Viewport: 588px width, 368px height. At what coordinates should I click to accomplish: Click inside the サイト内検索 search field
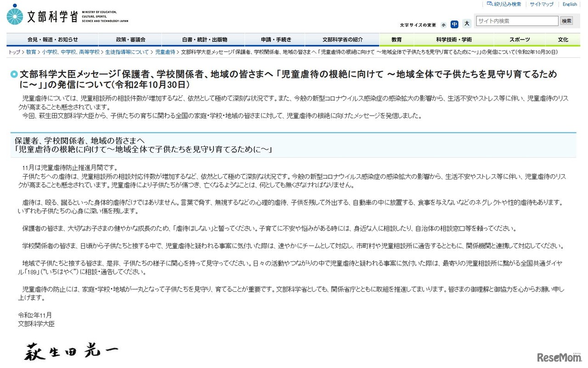click(517, 21)
